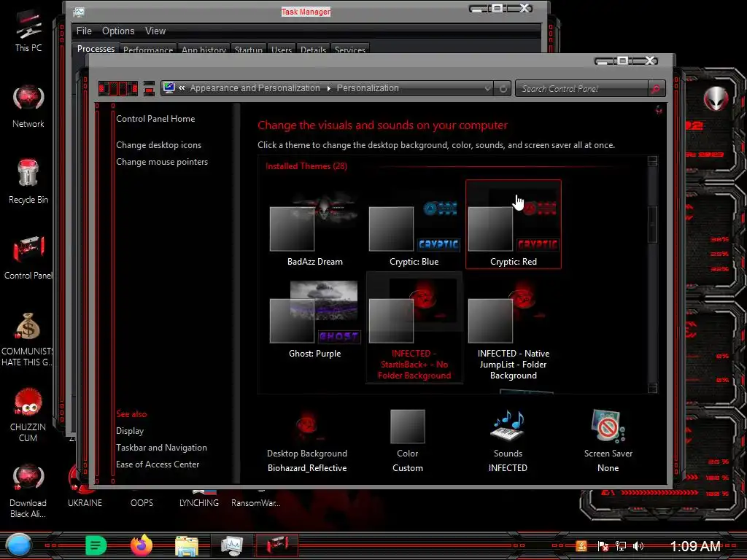Click the refresh button beside address bar
Screen dimensions: 747x560
point(503,88)
